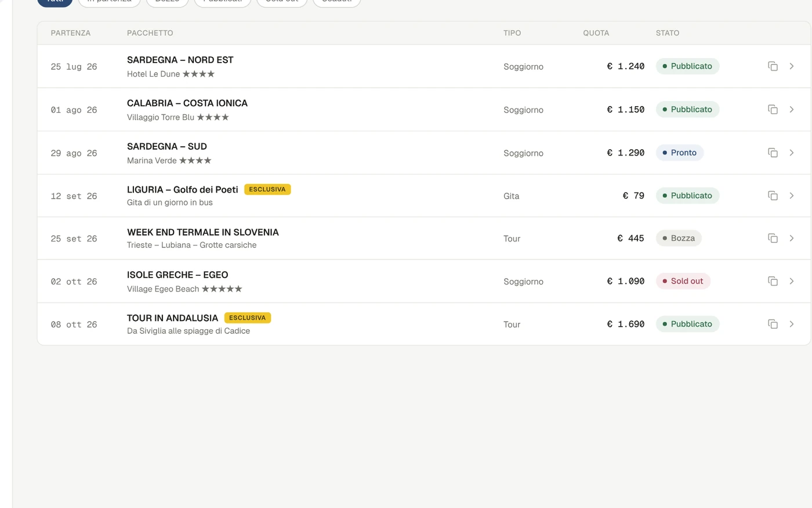
Task: Expand the TOUR IN ANDALUSIA row chevron
Action: (792, 324)
